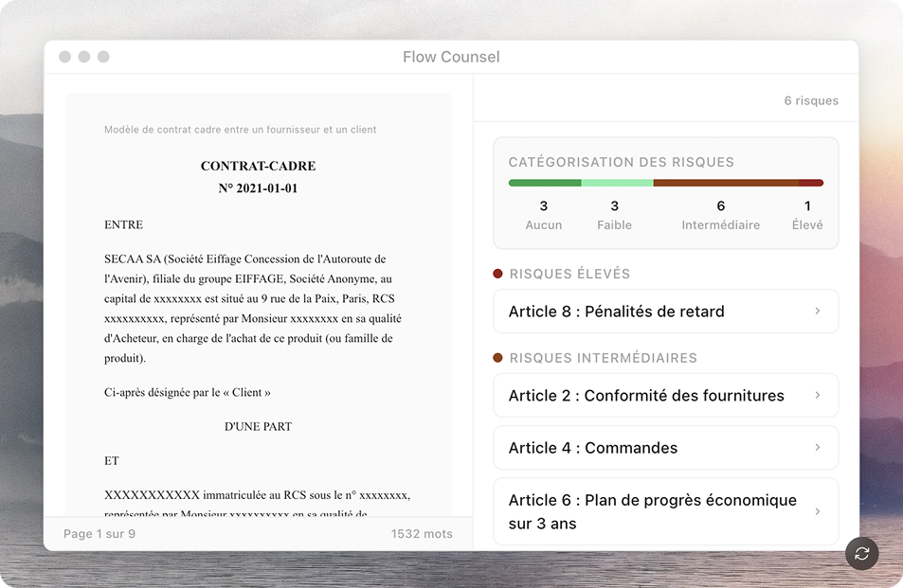The height and width of the screenshot is (588, 903).
Task: Click the second gray window control dot
Action: (84, 57)
